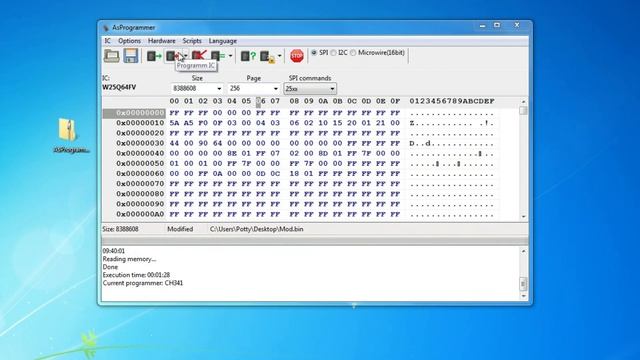Click byte 0A in row 0x00000060
This screenshot has width=640, height=360.
pyautogui.click(x=218, y=173)
